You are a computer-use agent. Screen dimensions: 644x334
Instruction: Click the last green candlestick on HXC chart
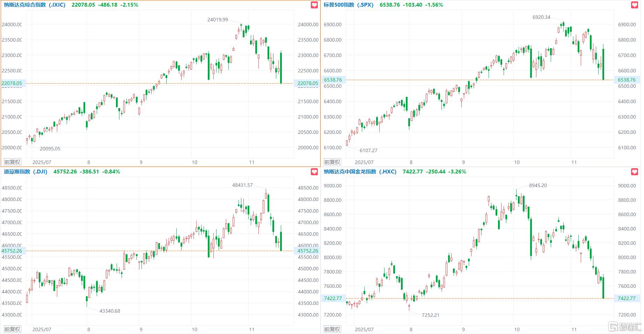coord(603,287)
